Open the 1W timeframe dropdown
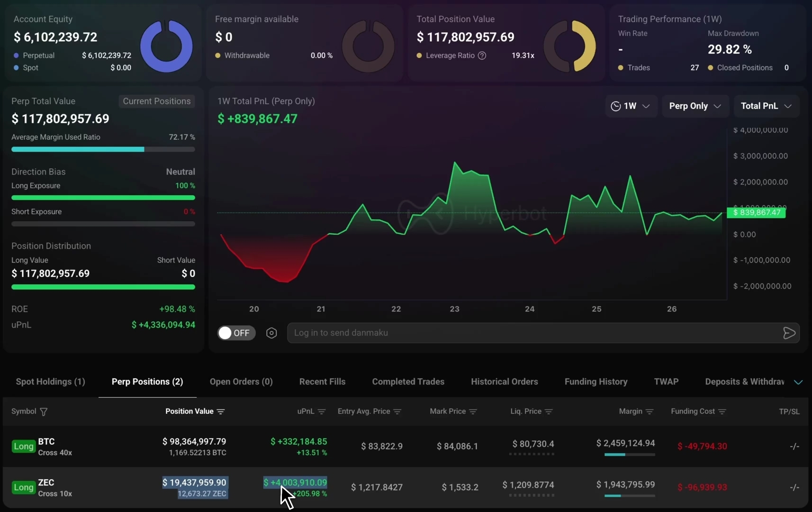This screenshot has height=512, width=812. pyautogui.click(x=631, y=106)
